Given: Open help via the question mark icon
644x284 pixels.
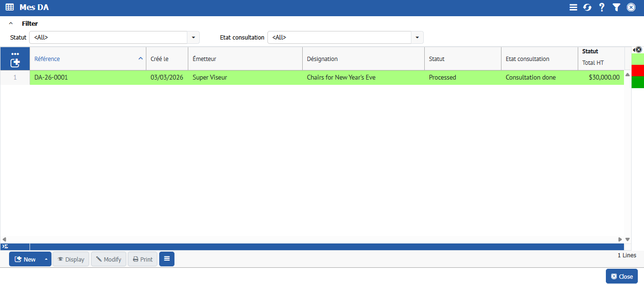Looking at the screenshot, I should click(602, 8).
